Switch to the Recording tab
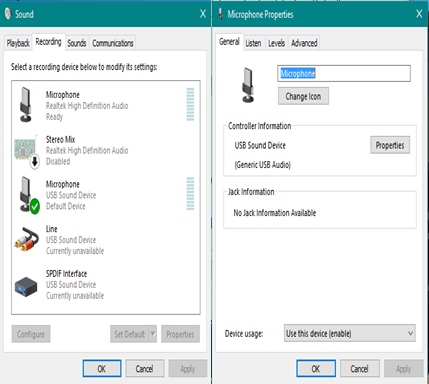Viewport: 429px width, 384px height. click(48, 42)
